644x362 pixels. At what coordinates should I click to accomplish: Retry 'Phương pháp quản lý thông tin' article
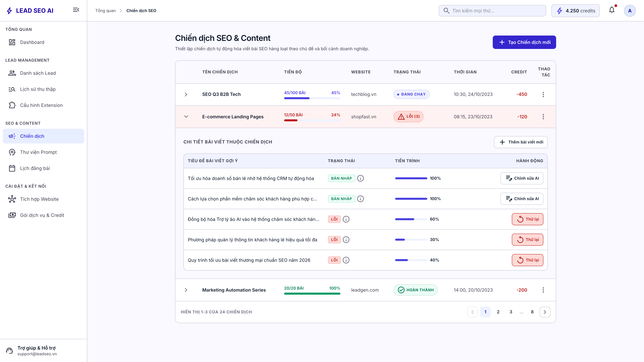(x=527, y=240)
